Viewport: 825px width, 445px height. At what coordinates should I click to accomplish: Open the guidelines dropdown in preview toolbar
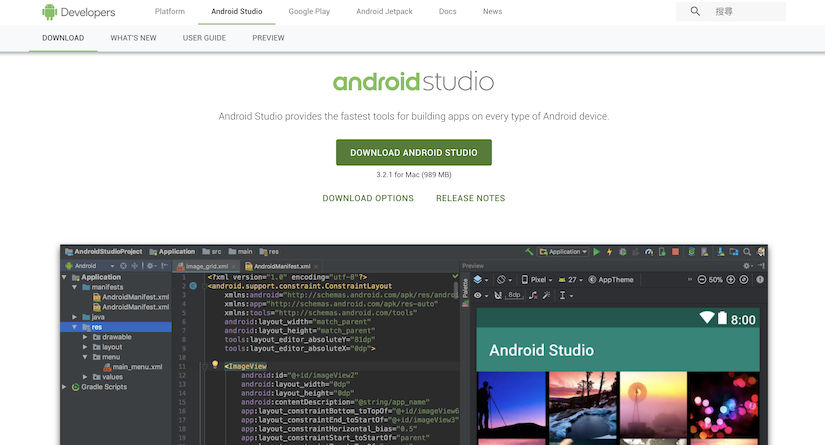(x=566, y=296)
